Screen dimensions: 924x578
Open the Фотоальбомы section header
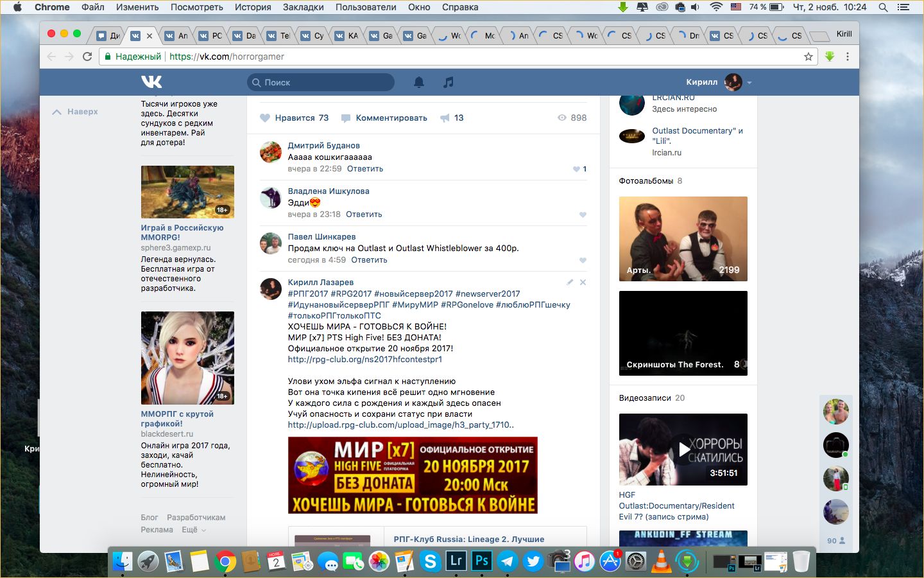point(646,181)
